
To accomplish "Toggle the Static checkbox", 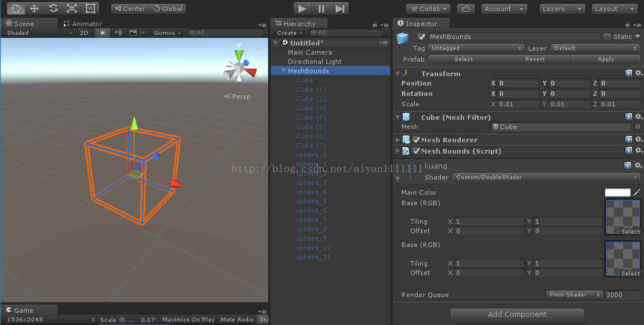I will pos(607,37).
